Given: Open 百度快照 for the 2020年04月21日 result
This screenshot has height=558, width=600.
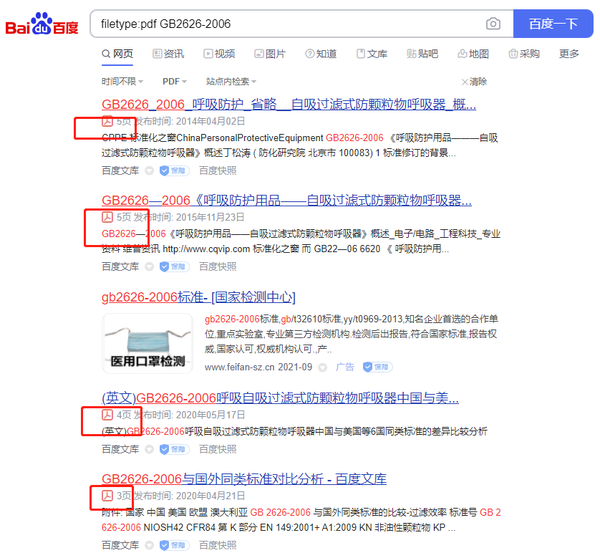Looking at the screenshot, I should (218, 545).
